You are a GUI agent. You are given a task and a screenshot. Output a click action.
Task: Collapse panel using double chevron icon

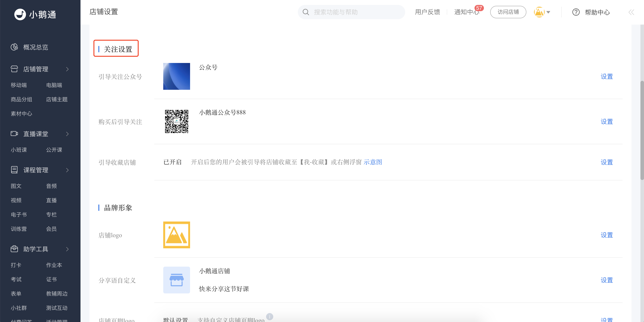pos(631,12)
